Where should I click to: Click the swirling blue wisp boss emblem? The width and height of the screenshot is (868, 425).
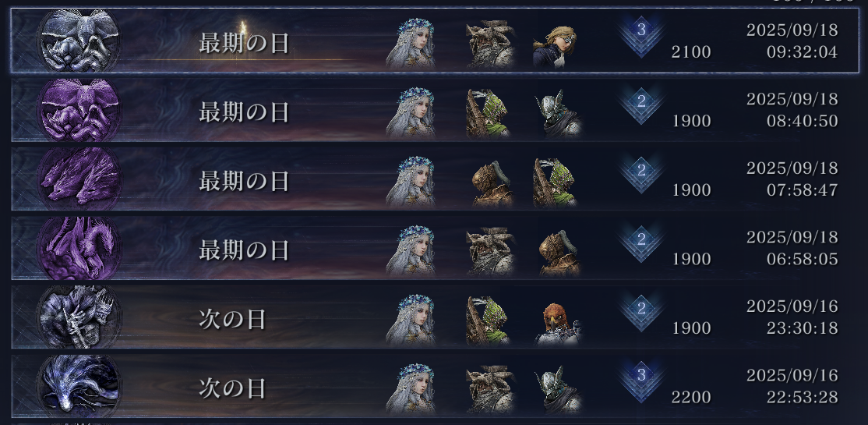tap(78, 386)
